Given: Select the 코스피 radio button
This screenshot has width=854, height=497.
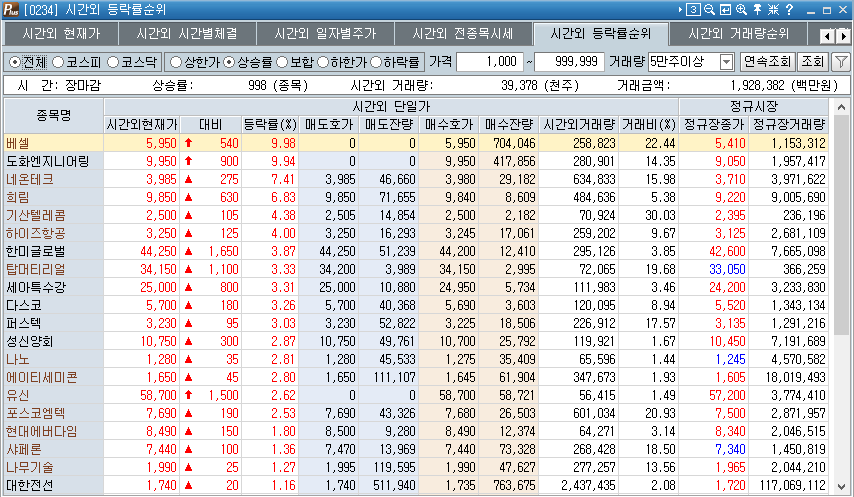Looking at the screenshot, I should coord(58,62).
